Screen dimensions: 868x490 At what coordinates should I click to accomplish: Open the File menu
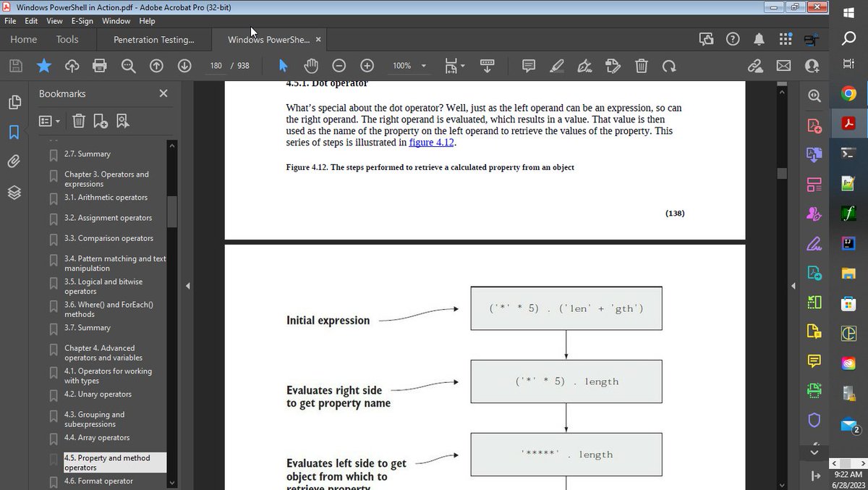pos(10,21)
